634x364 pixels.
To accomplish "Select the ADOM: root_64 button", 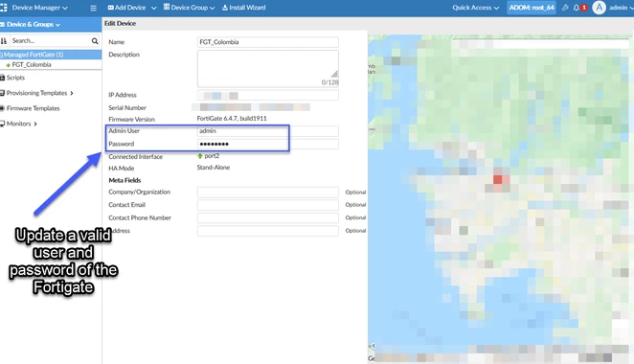I will (532, 8).
